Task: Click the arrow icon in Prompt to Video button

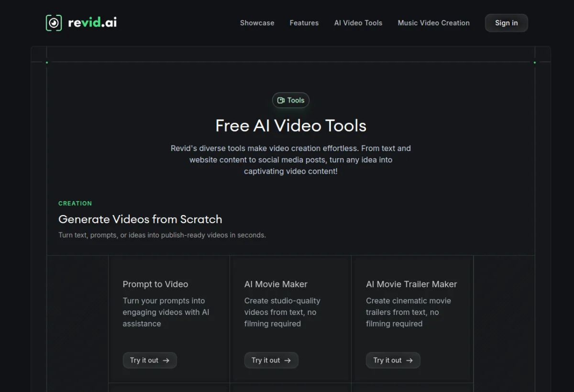Action: pos(166,360)
